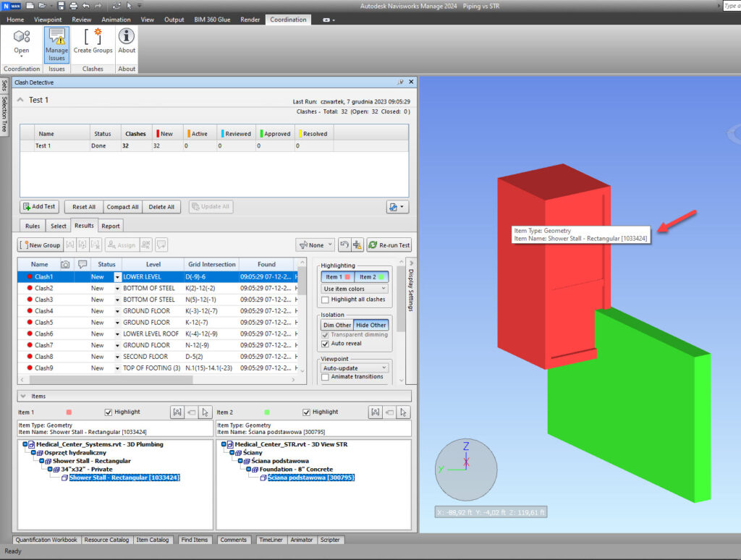
Task: Enable Highlight all clashes checkbox
Action: click(326, 300)
